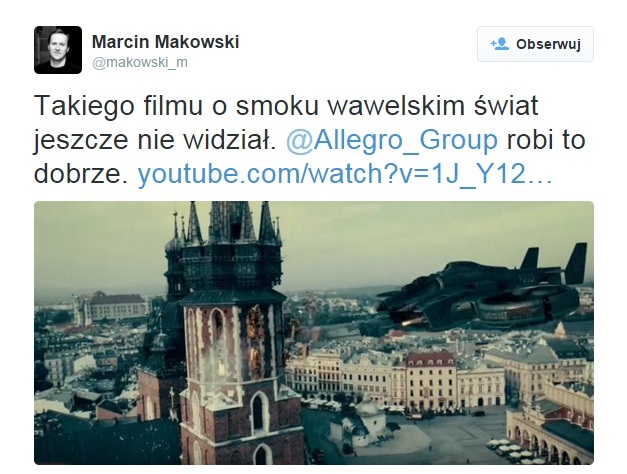Click the add-person follow icon
The width and height of the screenshot is (627, 474).
coord(499,44)
